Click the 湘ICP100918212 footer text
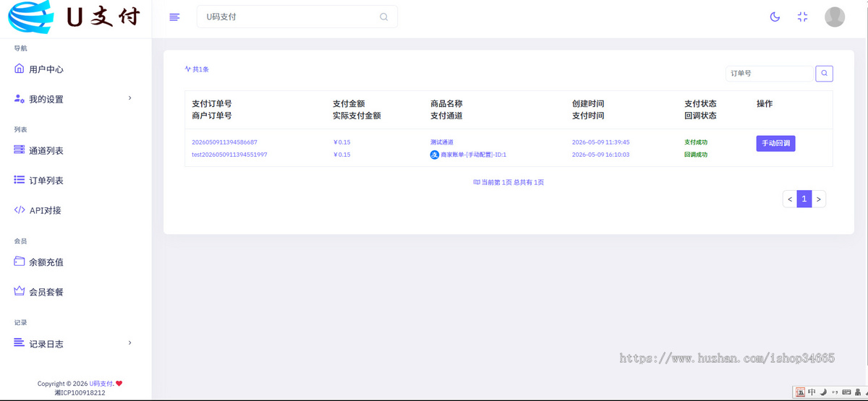 pyautogui.click(x=80, y=393)
